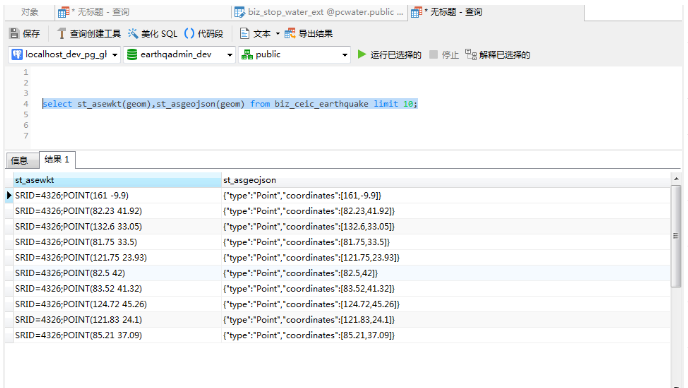Select the active untitled query tab
The height and width of the screenshot is (388, 688).
pyautogui.click(x=496, y=12)
